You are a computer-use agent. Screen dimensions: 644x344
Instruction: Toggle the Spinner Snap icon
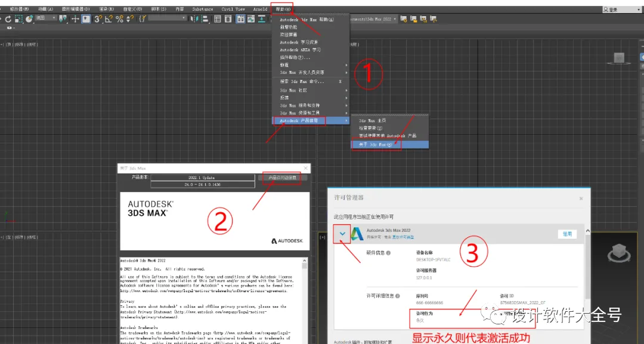(130, 19)
